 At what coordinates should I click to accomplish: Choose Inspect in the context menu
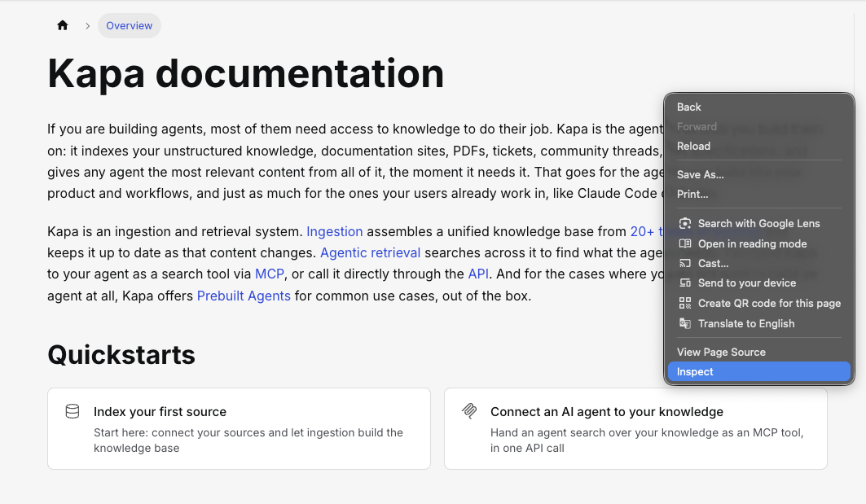point(758,372)
